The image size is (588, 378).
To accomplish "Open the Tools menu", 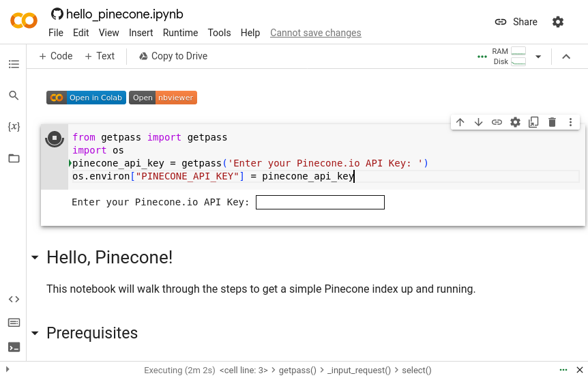I will 219,33.
